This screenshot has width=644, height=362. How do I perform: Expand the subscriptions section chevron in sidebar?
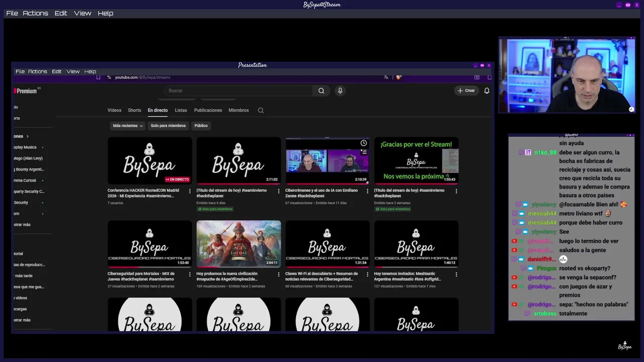coord(28,136)
